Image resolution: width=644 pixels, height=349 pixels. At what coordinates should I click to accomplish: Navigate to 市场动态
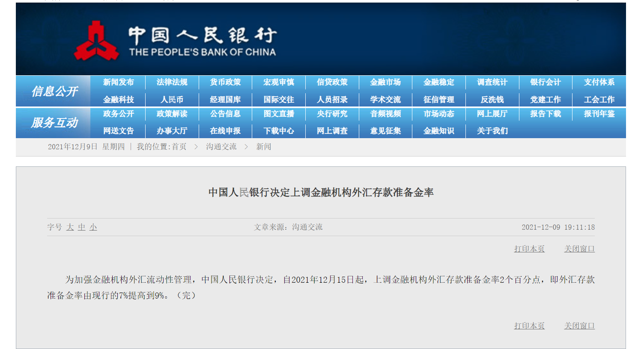click(439, 114)
